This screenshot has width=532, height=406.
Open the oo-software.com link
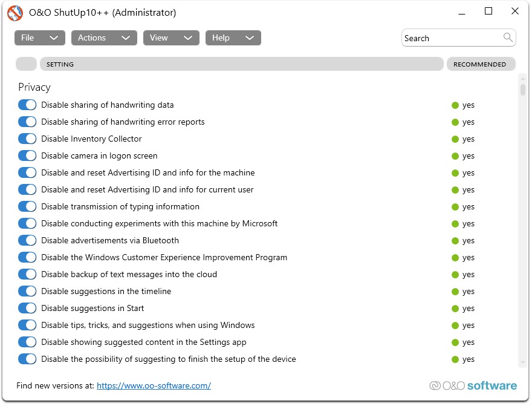click(x=154, y=385)
